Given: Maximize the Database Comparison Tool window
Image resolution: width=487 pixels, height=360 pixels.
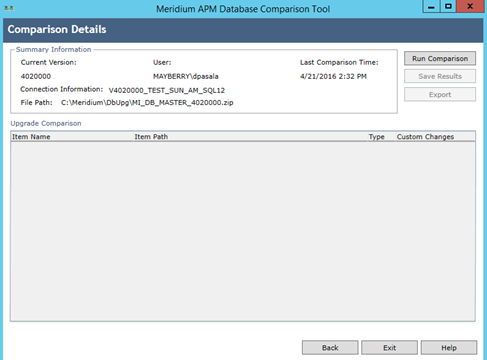Looking at the screenshot, I should (448, 6).
